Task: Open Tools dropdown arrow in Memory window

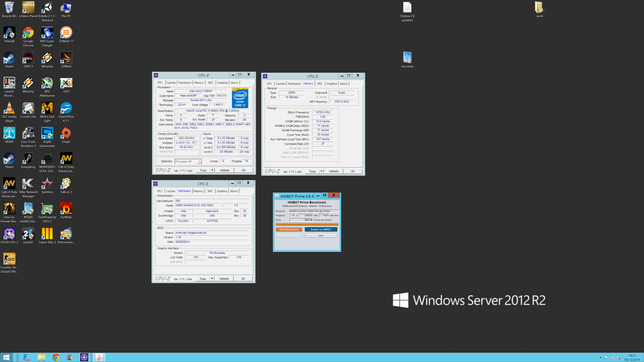Action: point(321,171)
